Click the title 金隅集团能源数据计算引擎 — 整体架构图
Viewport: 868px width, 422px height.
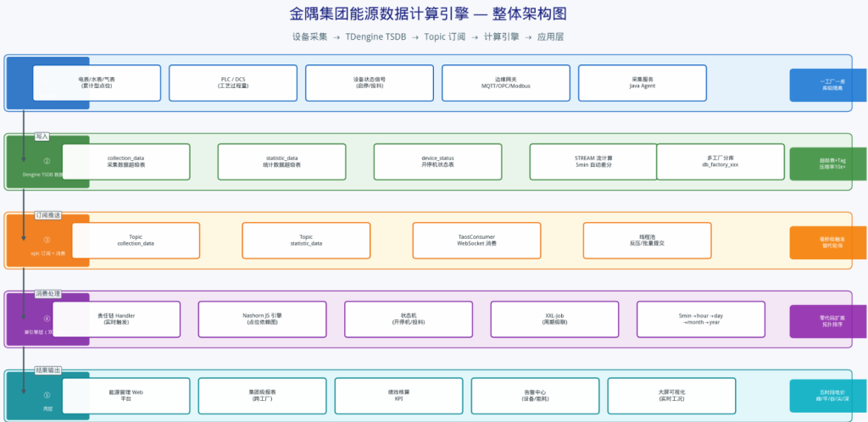428,14
